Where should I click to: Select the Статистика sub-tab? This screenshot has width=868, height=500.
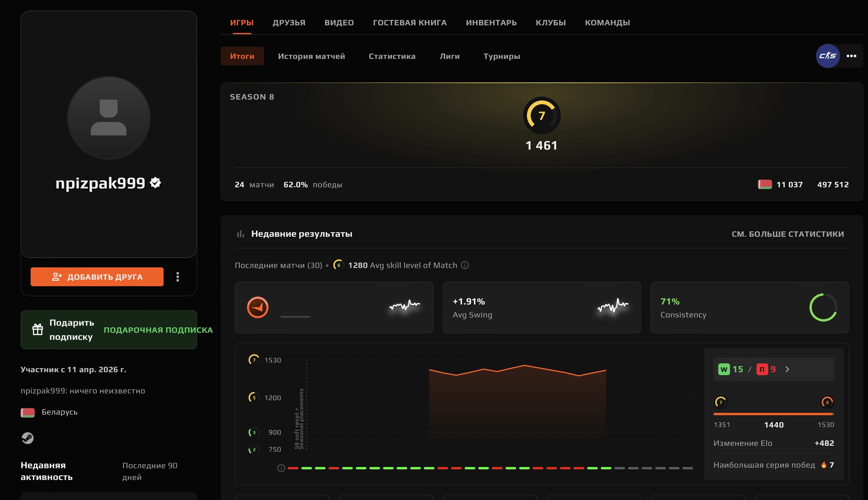click(392, 56)
